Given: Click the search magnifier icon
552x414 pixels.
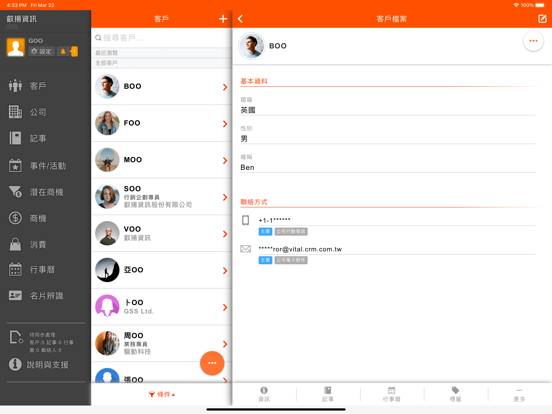Looking at the screenshot, I should (98, 38).
